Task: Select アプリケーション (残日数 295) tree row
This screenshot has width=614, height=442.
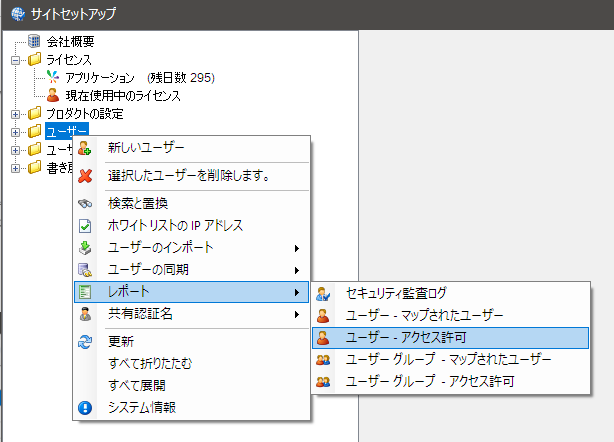Action: click(x=140, y=78)
